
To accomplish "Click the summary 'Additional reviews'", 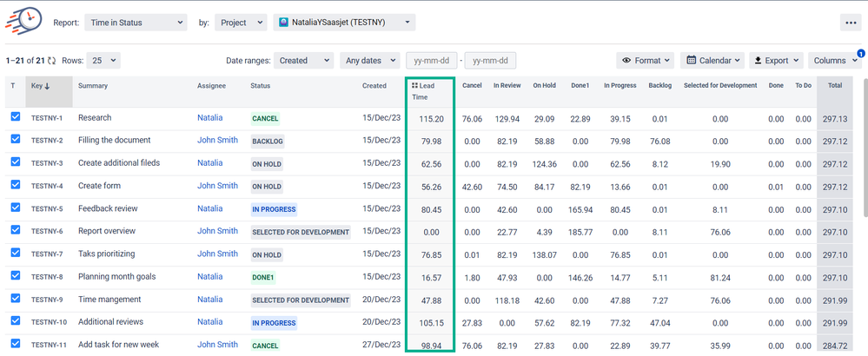I will click(x=110, y=322).
